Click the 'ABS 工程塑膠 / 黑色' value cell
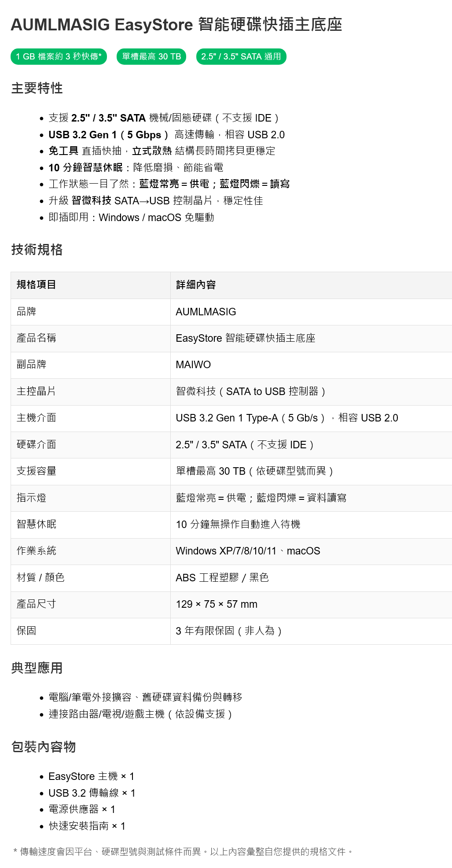The width and height of the screenshot is (452, 868). 311,578
